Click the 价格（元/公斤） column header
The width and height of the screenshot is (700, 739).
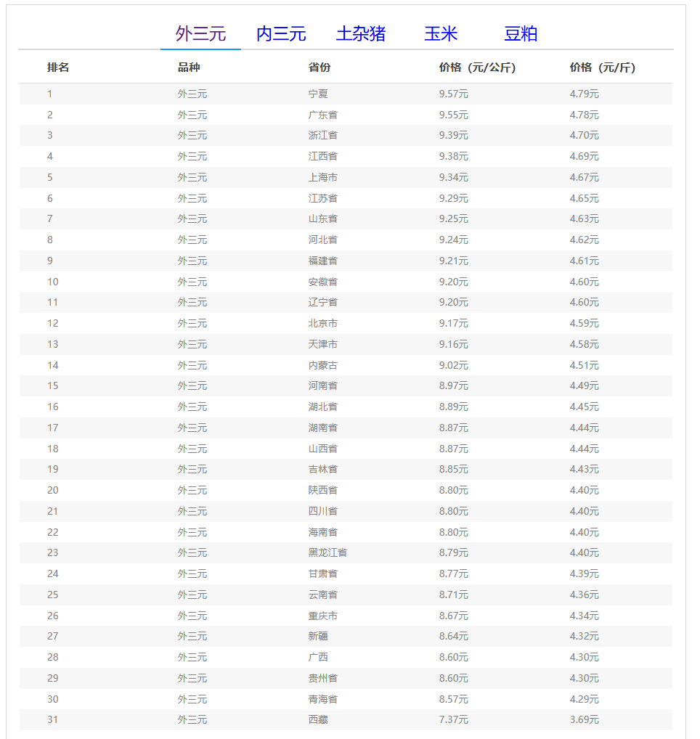[477, 68]
